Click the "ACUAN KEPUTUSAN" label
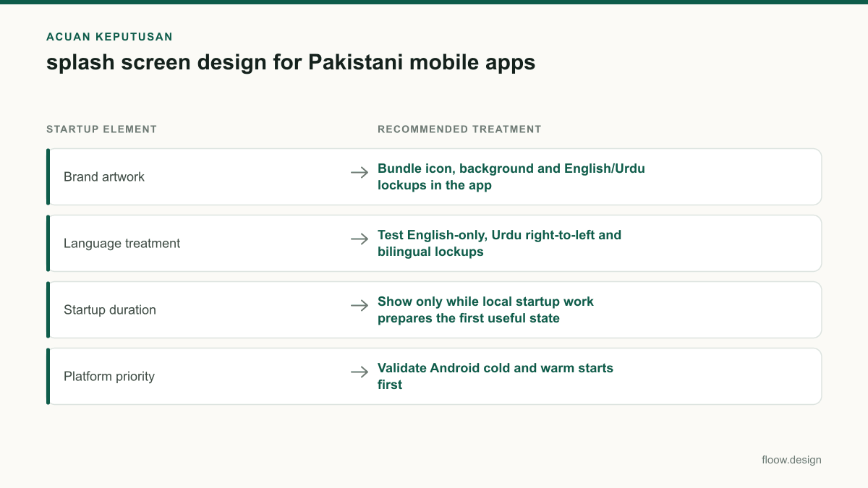 coord(109,37)
